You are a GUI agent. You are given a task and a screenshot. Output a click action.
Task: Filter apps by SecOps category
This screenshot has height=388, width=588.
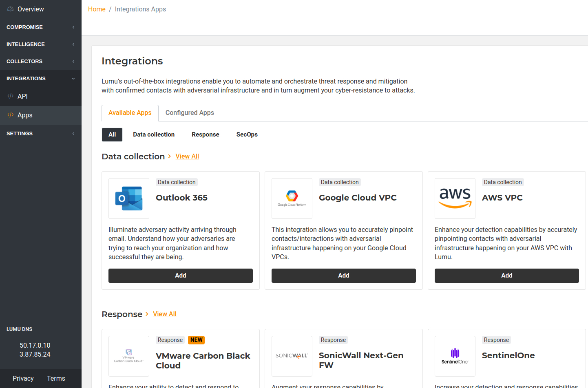pos(247,134)
